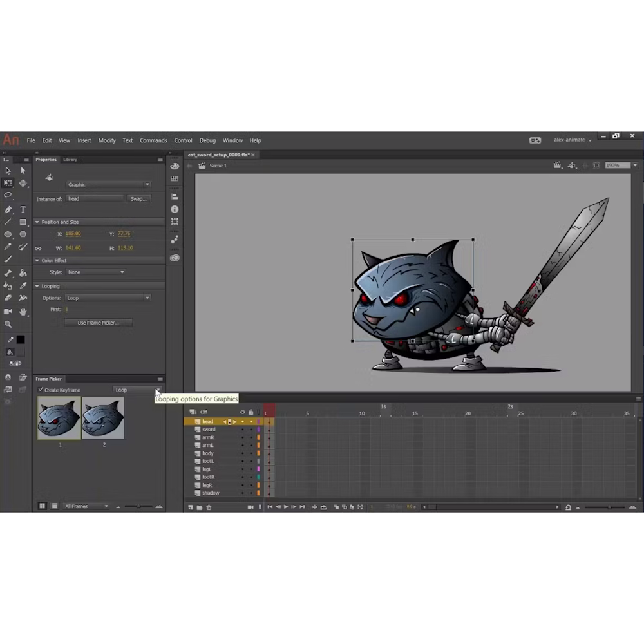Select the Bone tool

[8, 272]
